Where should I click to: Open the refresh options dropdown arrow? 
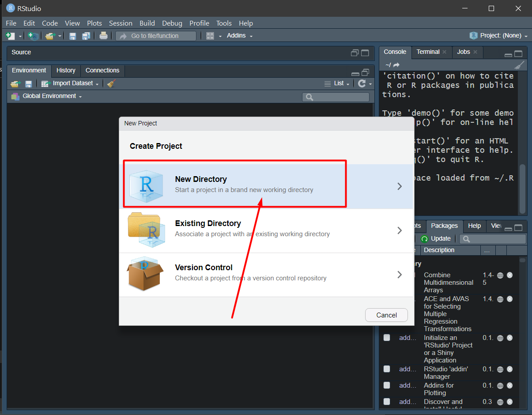(x=370, y=84)
